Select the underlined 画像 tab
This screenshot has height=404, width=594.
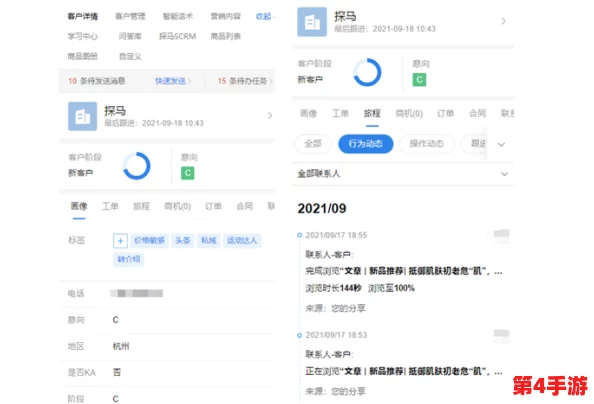[79, 206]
